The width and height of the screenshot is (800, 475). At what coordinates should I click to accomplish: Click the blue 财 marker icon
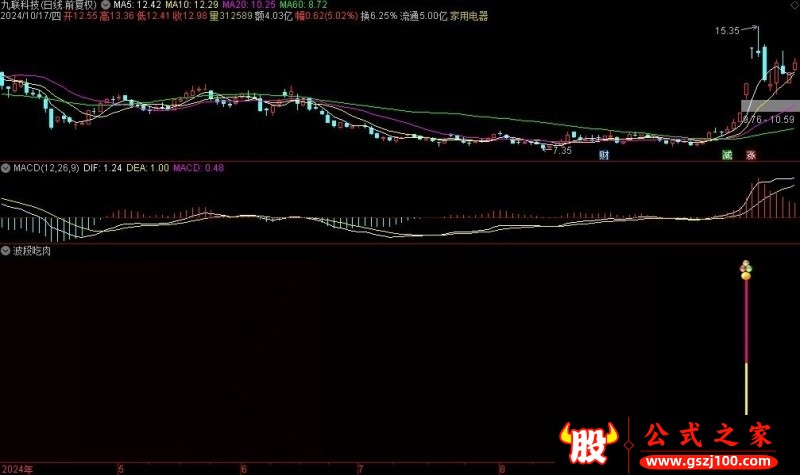[x=604, y=155]
